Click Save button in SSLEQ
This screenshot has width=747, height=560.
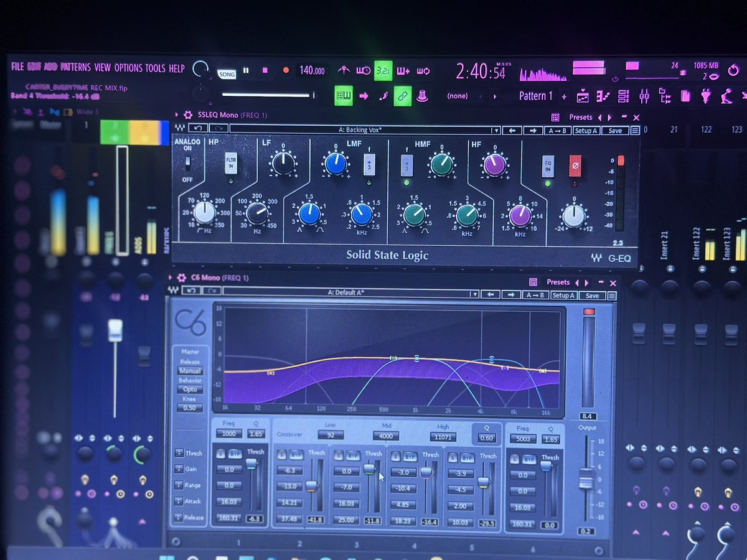[615, 131]
